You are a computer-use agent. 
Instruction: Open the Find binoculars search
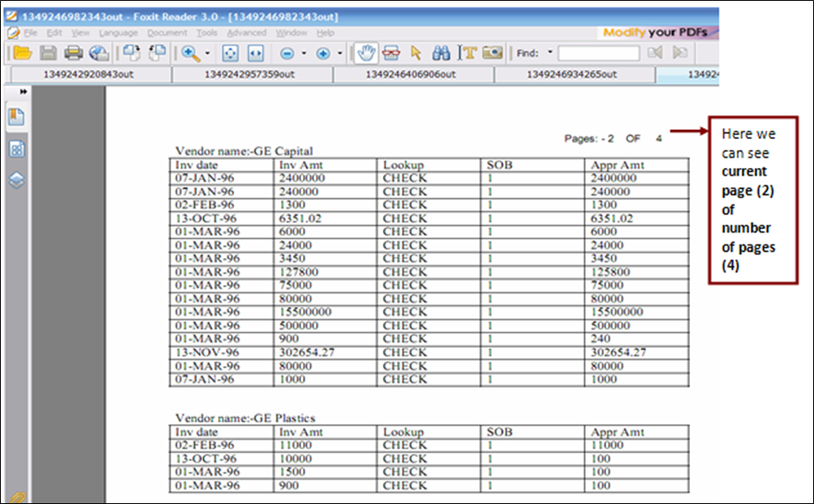tap(441, 53)
